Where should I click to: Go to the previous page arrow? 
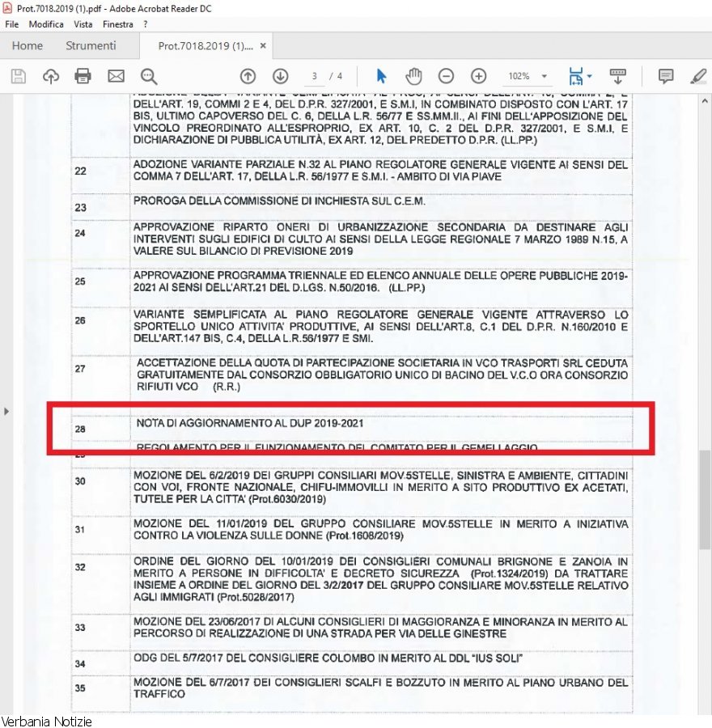pyautogui.click(x=248, y=76)
